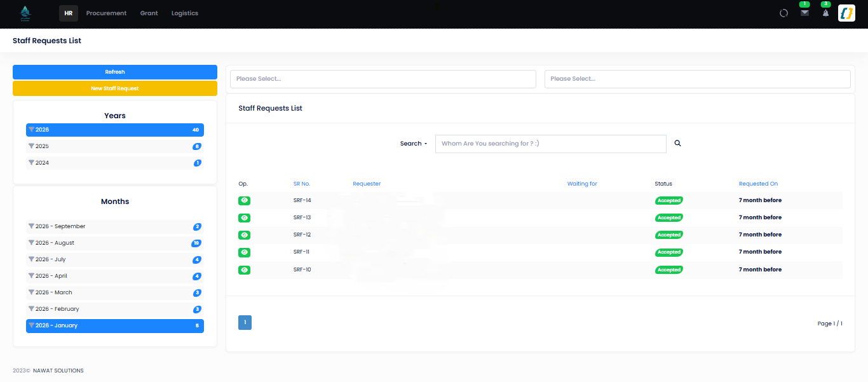The image size is (868, 382).
Task: Filter by month 2026 - September
Action: click(x=115, y=226)
